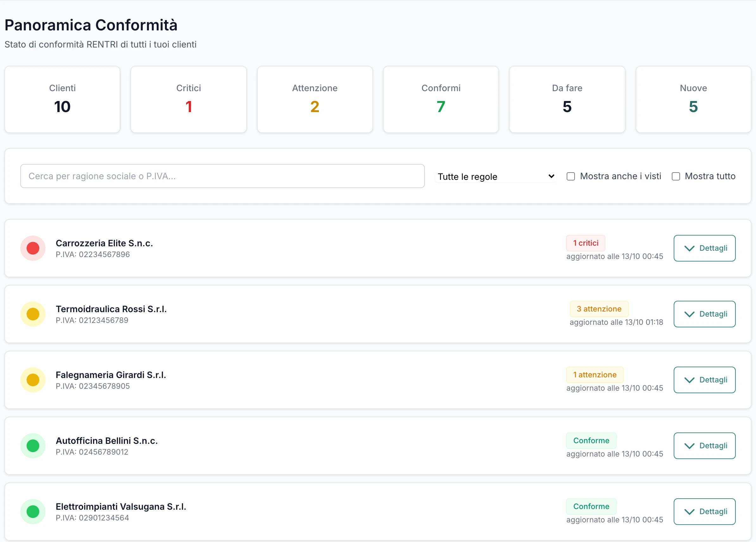The width and height of the screenshot is (756, 542).
Task: Click 'P.IVA: 02234567896' text
Action: [x=93, y=254]
